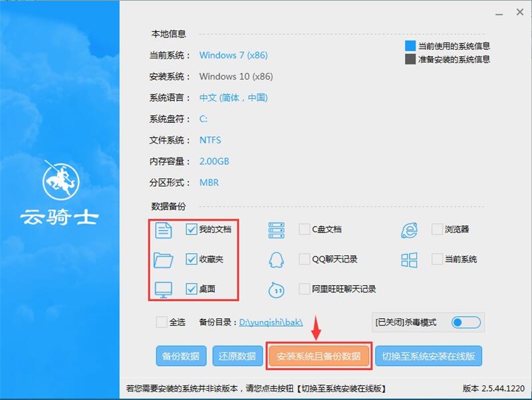Close the 云骑士 installer window
Viewport: 532px width, 400px height.
point(520,12)
